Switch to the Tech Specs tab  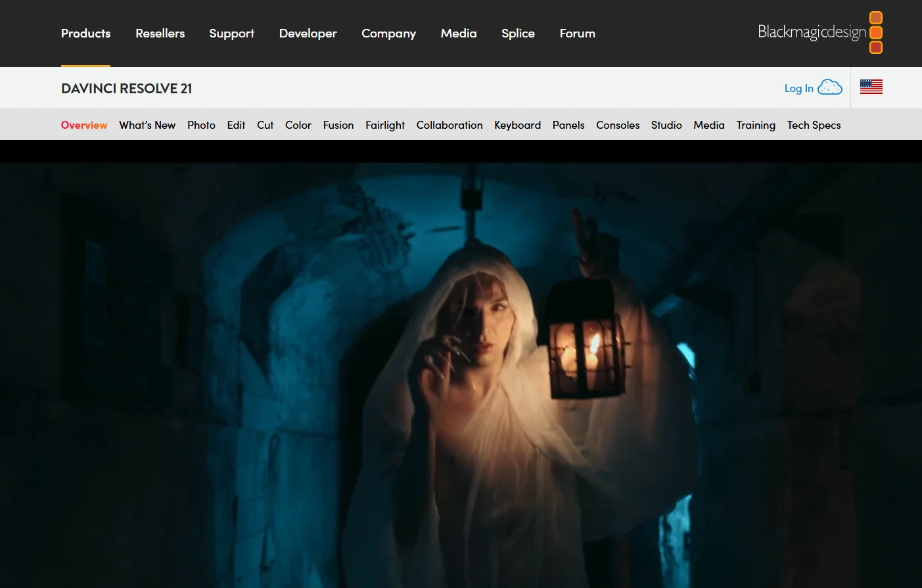pyautogui.click(x=814, y=125)
